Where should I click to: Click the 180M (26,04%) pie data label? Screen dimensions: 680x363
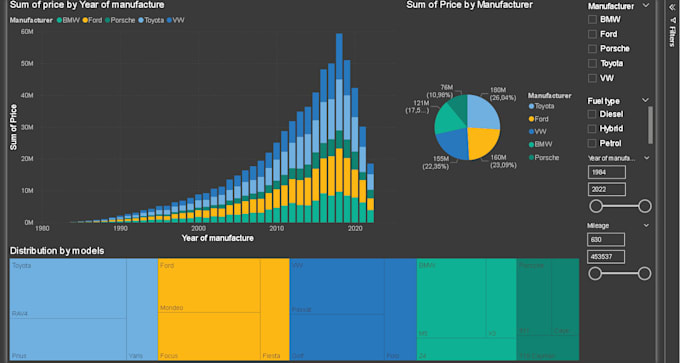(503, 94)
